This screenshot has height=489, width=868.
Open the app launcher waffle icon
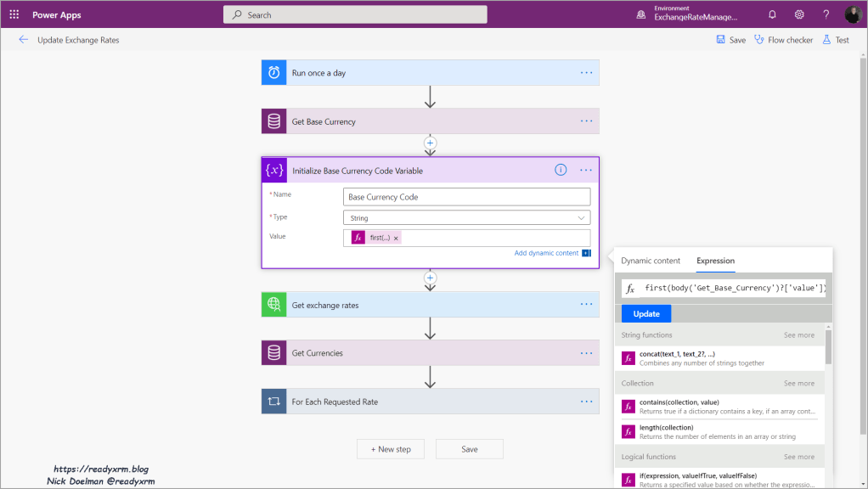tap(14, 14)
